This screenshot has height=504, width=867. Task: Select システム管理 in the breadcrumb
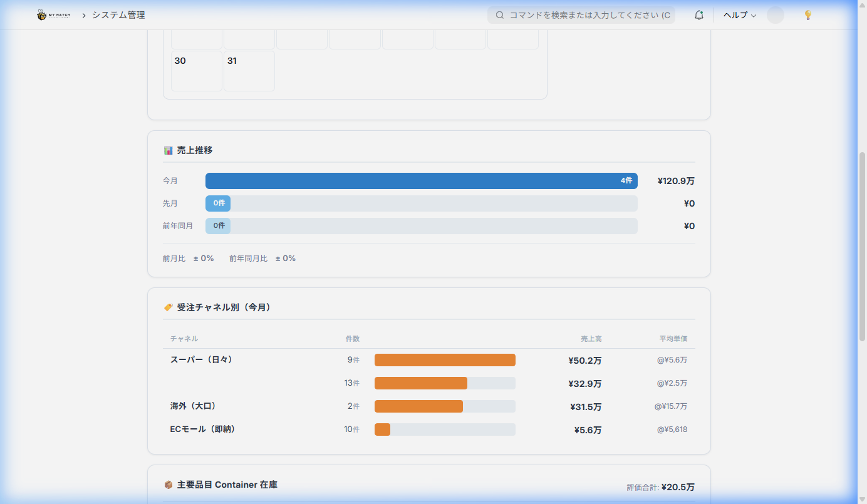pyautogui.click(x=118, y=14)
